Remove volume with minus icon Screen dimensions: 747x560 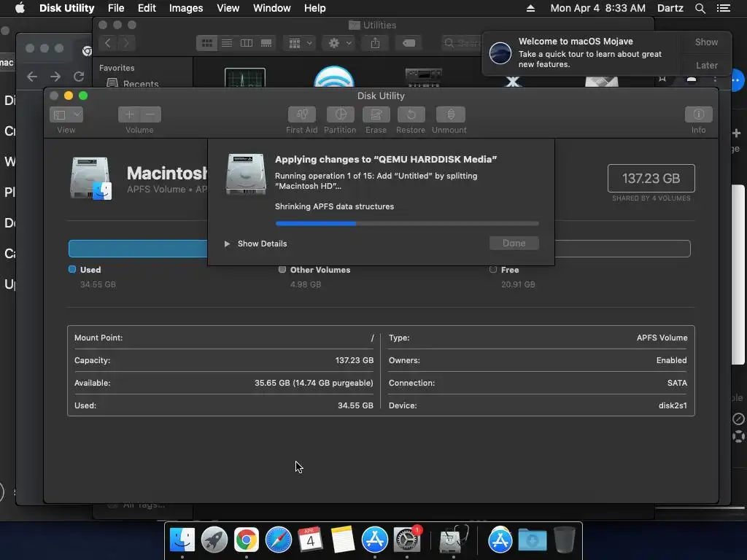tap(150, 114)
